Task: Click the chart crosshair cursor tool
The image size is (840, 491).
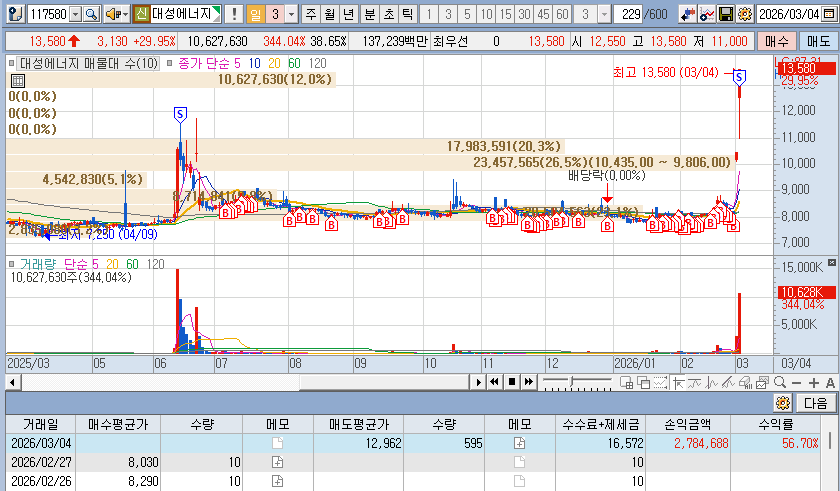Action: 678,382
